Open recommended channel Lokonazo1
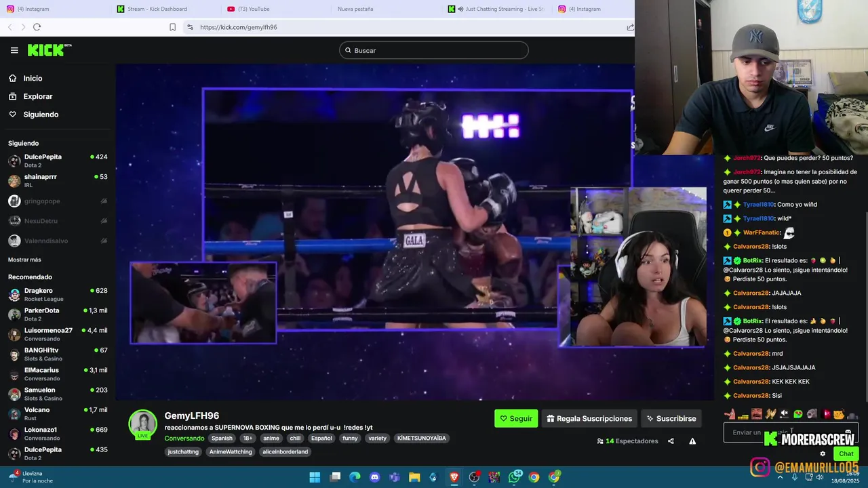 pos(58,434)
